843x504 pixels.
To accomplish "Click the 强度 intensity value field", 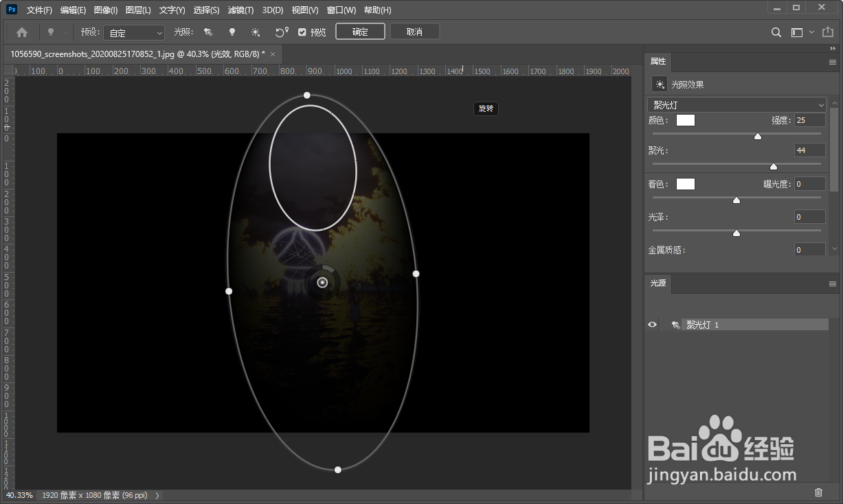I will point(809,120).
